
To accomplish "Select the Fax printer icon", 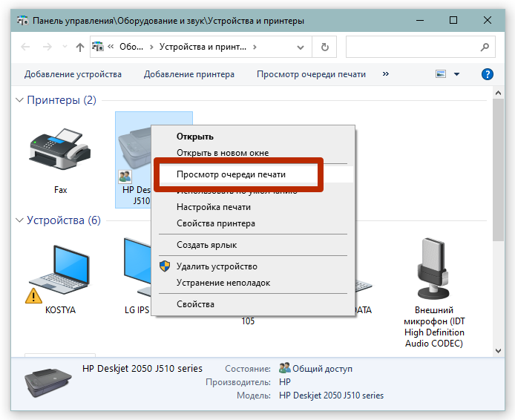I will 60,148.
